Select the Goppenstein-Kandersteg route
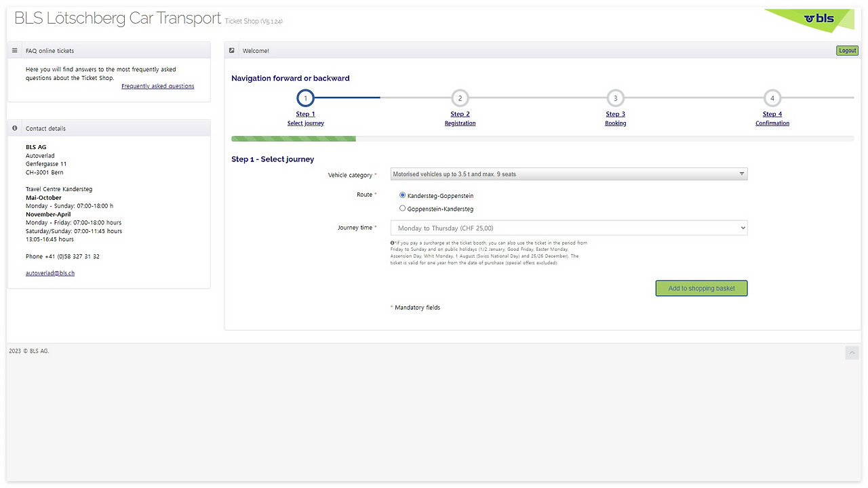The height and width of the screenshot is (488, 868). 403,208
